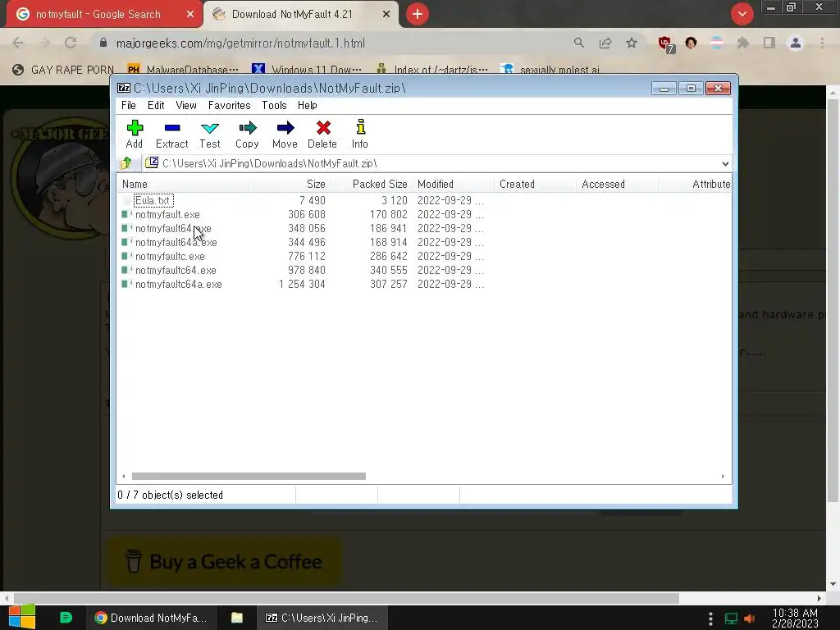Select notmyfault64.exe in the list
840x630 pixels.
(173, 228)
